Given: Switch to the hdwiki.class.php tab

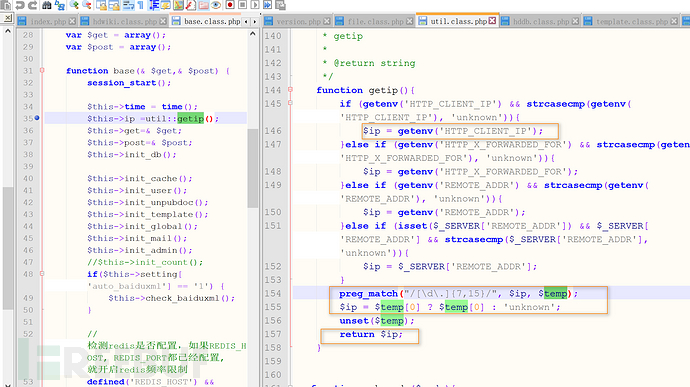Looking at the screenshot, I should click(x=124, y=21).
